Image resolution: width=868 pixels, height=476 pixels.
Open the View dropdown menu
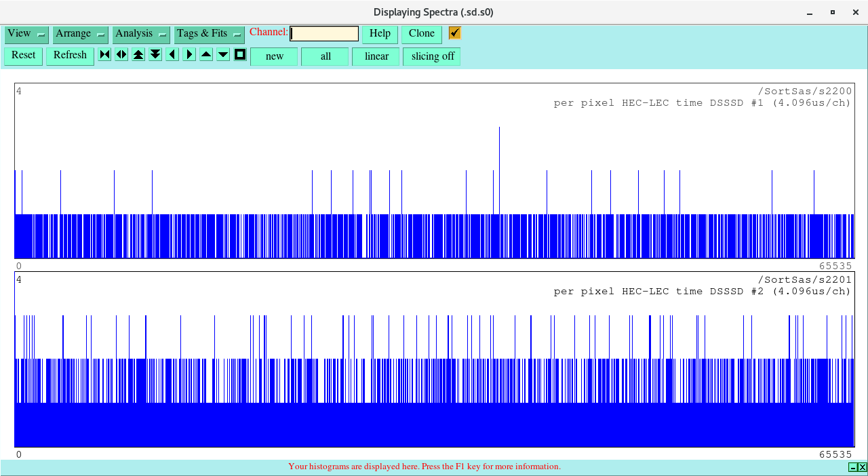pyautogui.click(x=26, y=34)
